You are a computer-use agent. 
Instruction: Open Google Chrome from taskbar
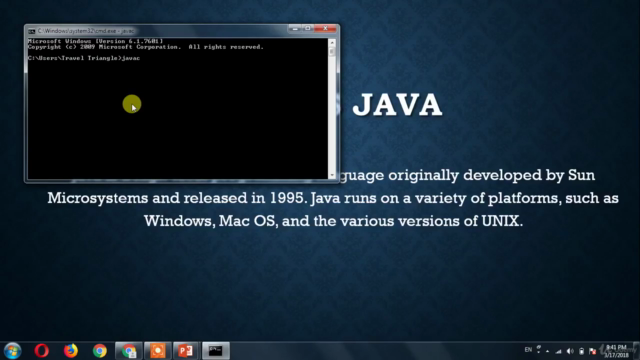100,351
